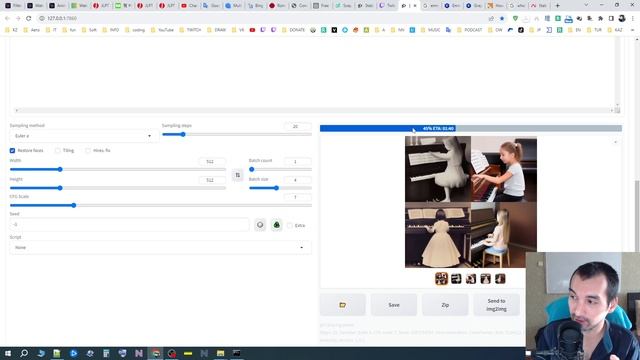Open the Windows Start menu
Screen dimensions: 640x360
(8, 353)
